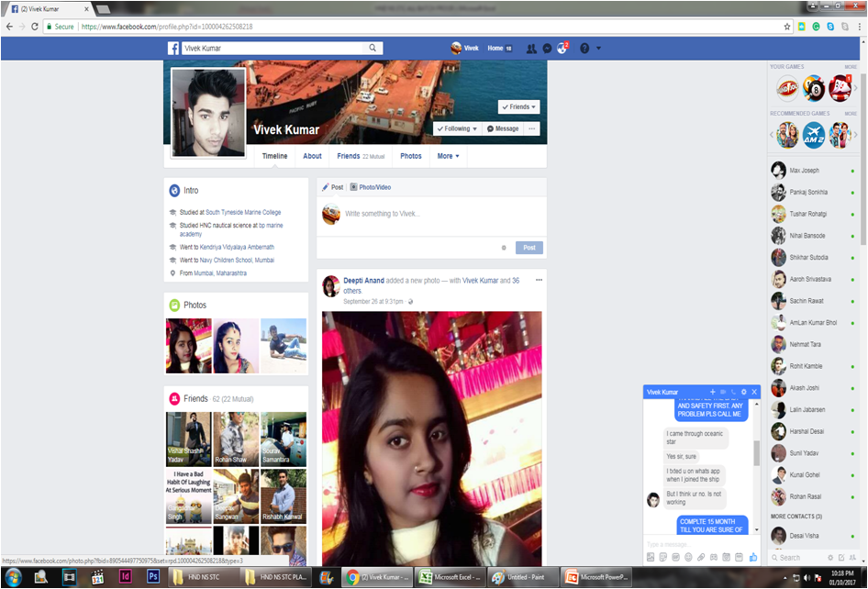Click the chat conversation scrollbar thumb
Screen dimensions: 868x589
tap(757, 451)
